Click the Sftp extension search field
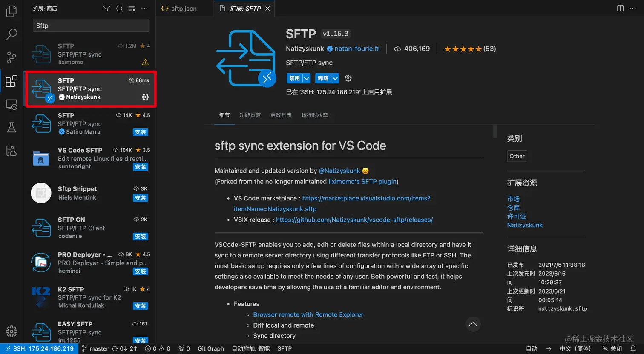The height and width of the screenshot is (354, 644). click(91, 26)
